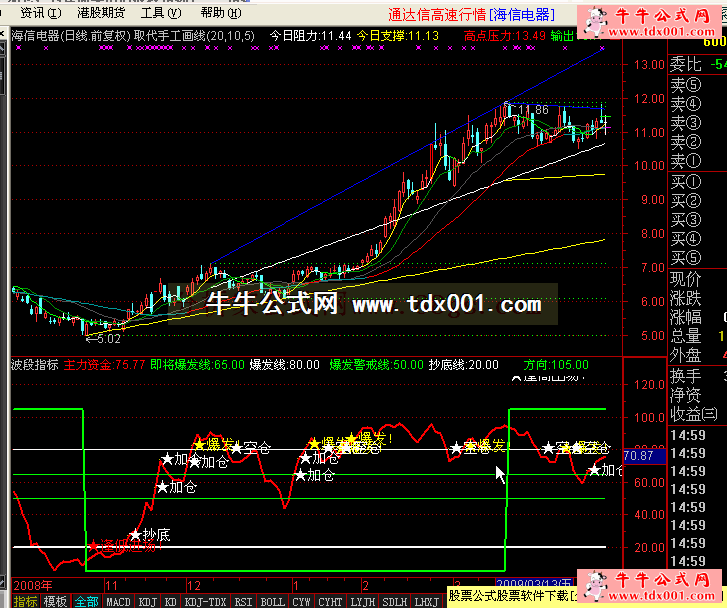
Task: Click the 高点压力:13.49 value
Action: click(x=505, y=36)
